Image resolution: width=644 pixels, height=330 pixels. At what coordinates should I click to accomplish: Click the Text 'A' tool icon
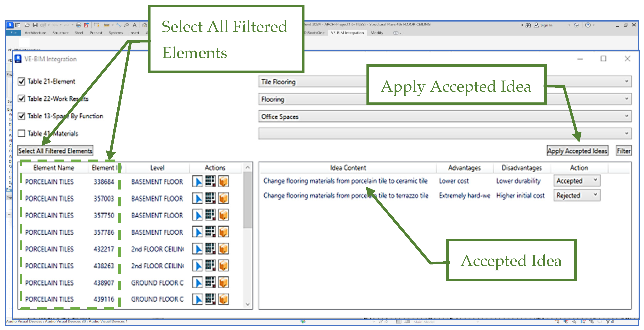(x=135, y=25)
